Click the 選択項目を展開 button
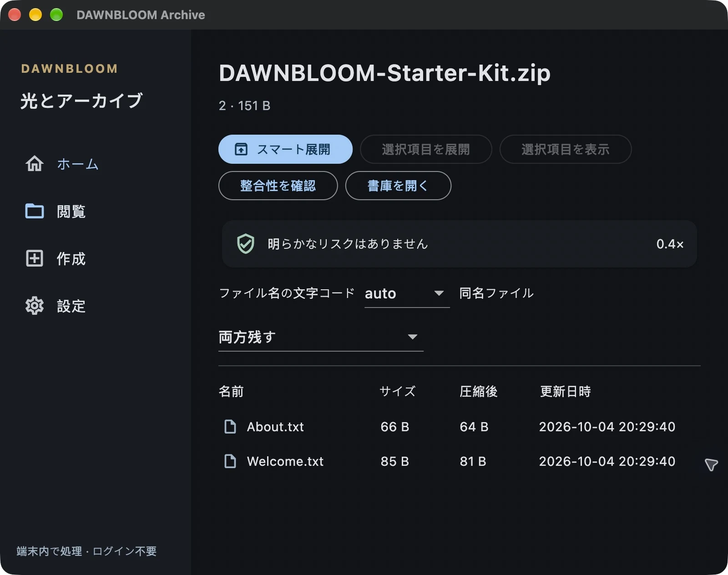The height and width of the screenshot is (575, 728). (x=426, y=149)
